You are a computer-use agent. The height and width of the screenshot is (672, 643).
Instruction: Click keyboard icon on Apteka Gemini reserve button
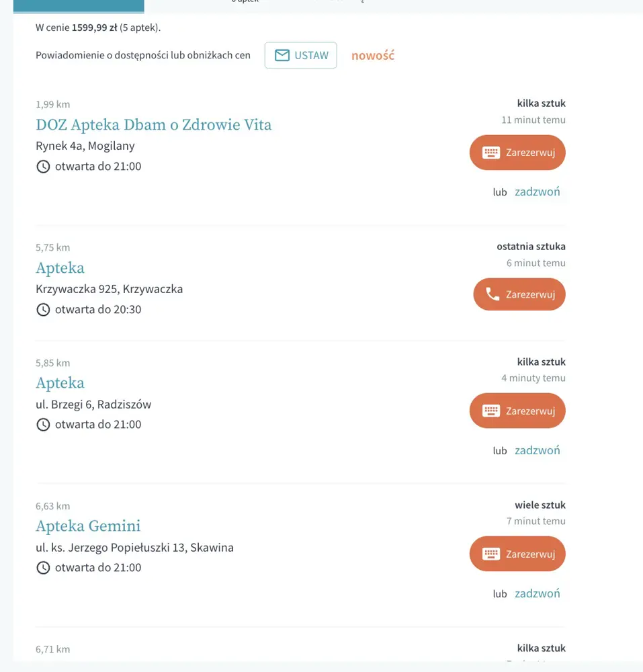pyautogui.click(x=491, y=554)
